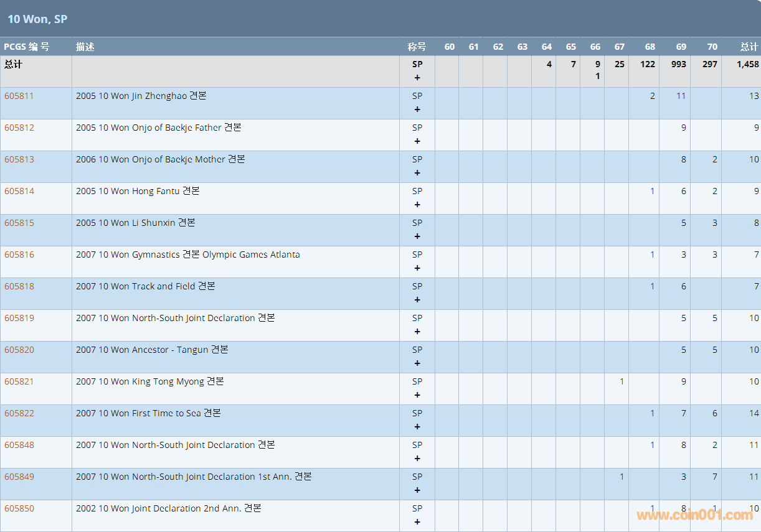Open PCGS number 605811 link
761x532 pixels.
[19, 96]
